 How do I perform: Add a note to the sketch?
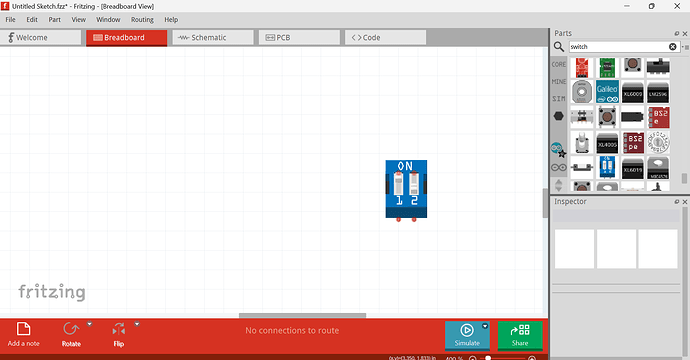[x=23, y=334]
